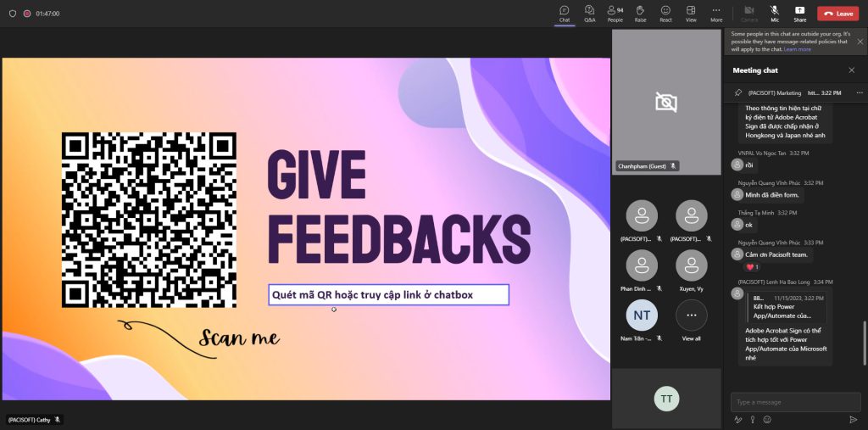868x430 pixels.
Task: Open the quoted 'Kết hợp Power App' reply
Action: click(x=786, y=306)
